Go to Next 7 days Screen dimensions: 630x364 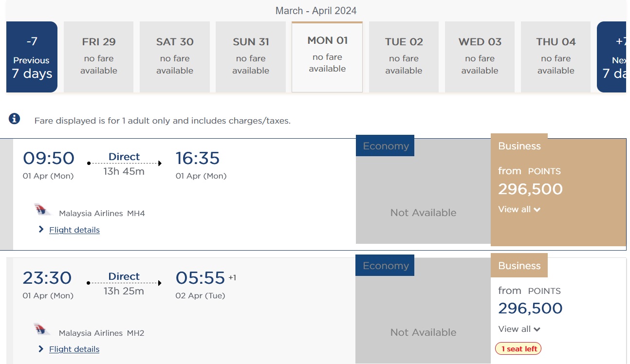[x=612, y=57]
